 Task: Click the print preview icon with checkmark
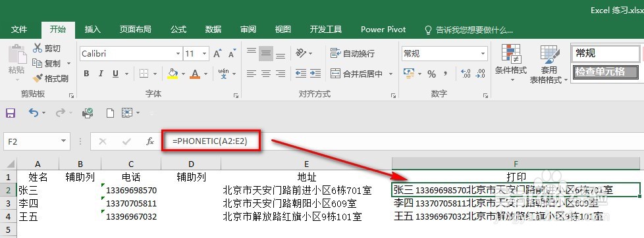88,113
